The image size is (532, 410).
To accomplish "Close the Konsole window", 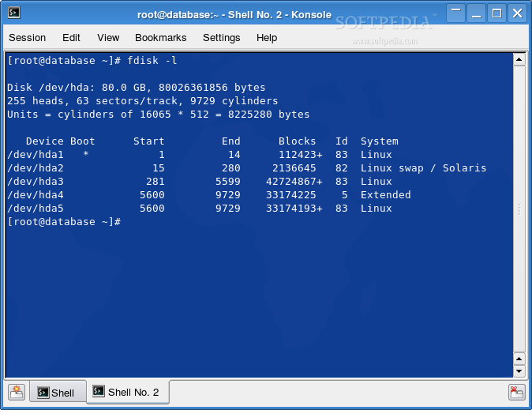I will [x=517, y=13].
